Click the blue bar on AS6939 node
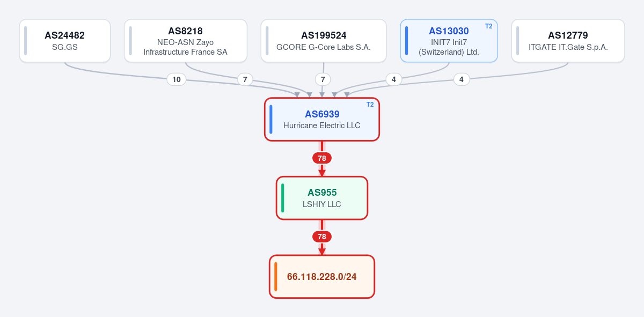Screen dimensions: 644x317 271,120
